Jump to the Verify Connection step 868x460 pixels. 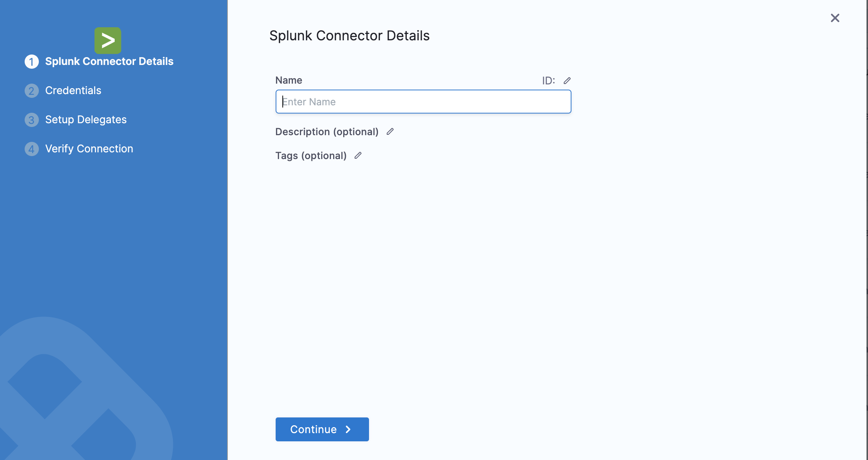tap(89, 149)
